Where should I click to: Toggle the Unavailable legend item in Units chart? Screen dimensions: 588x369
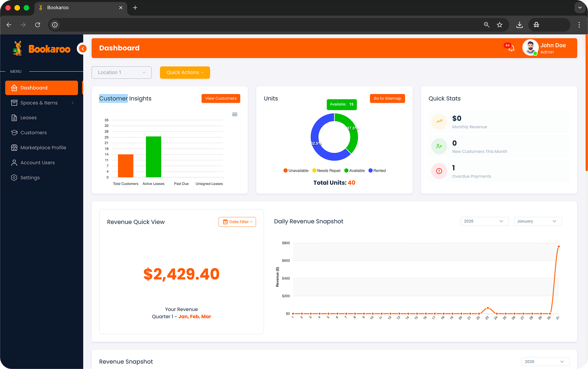tap(296, 170)
